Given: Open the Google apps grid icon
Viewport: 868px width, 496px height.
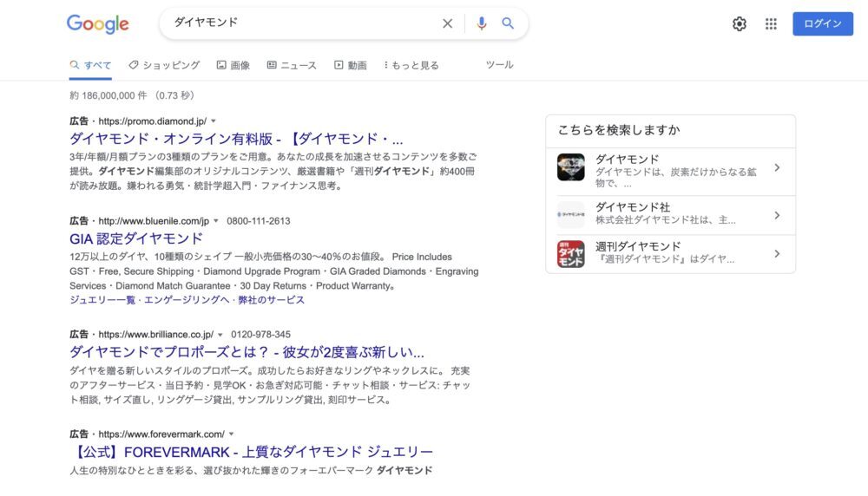Looking at the screenshot, I should coord(771,23).
